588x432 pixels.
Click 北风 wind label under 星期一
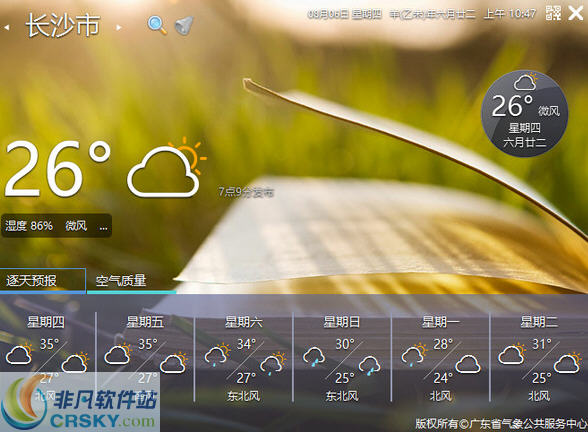(x=441, y=396)
